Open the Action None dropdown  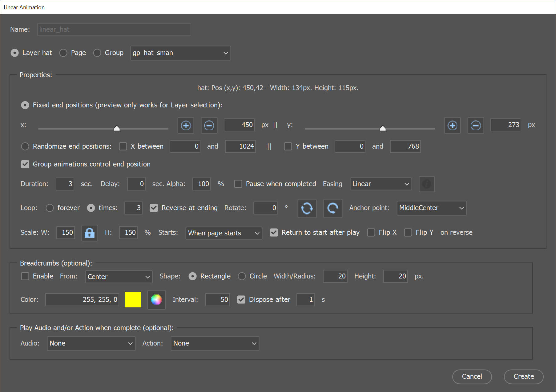215,343
